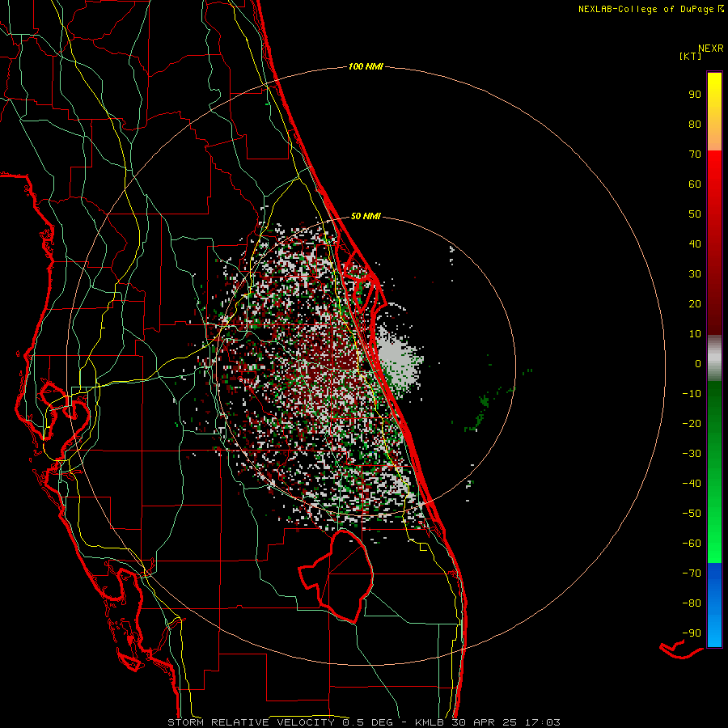Click the 100 NMI range ring label
The image size is (728, 728).
pos(366,67)
